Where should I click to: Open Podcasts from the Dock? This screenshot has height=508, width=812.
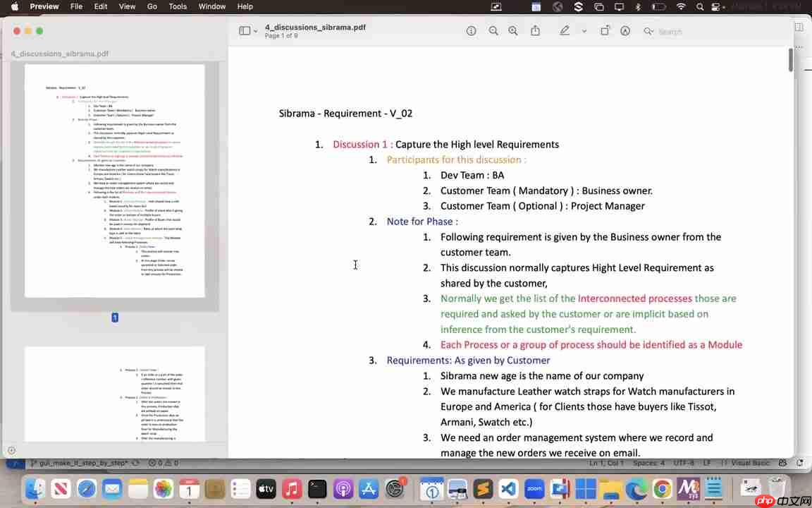coord(343,489)
